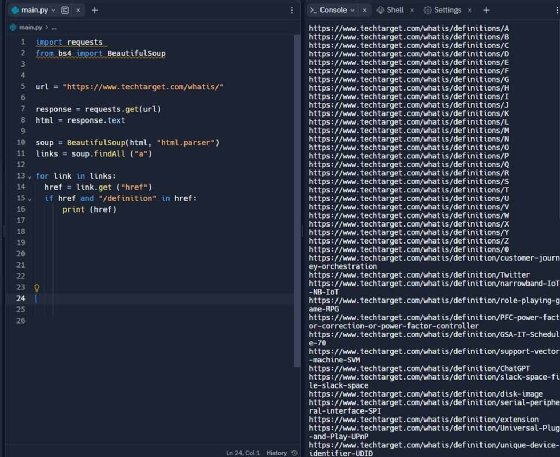Click the Settings gear icon on tab

click(x=427, y=10)
